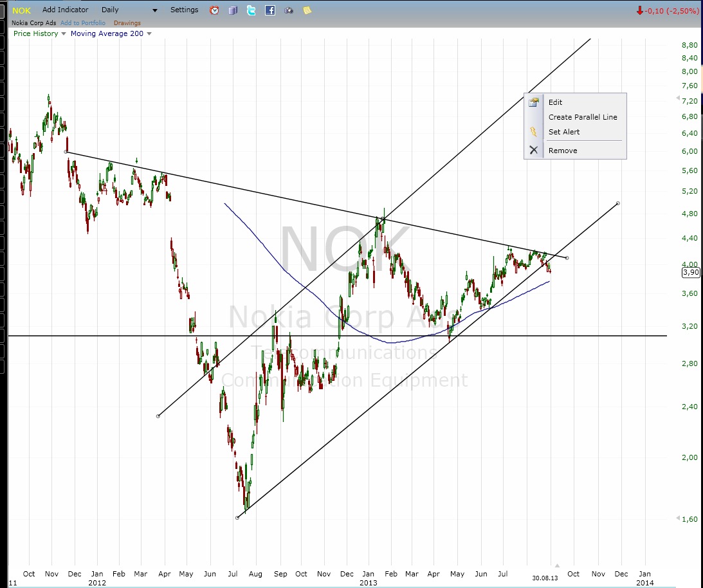Click the X icon next to Remove
Screen dimensions: 703x588
[534, 150]
